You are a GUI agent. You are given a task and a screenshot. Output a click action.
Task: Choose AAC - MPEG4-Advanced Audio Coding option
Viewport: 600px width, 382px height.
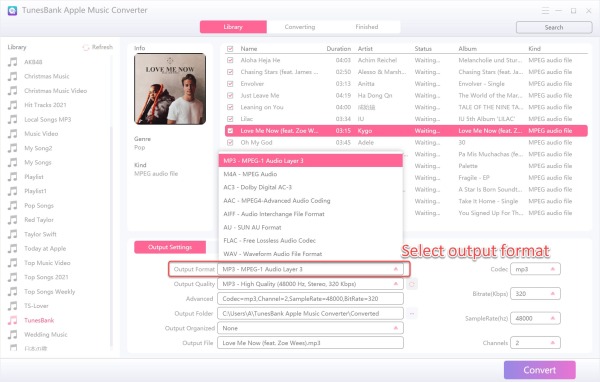click(311, 201)
